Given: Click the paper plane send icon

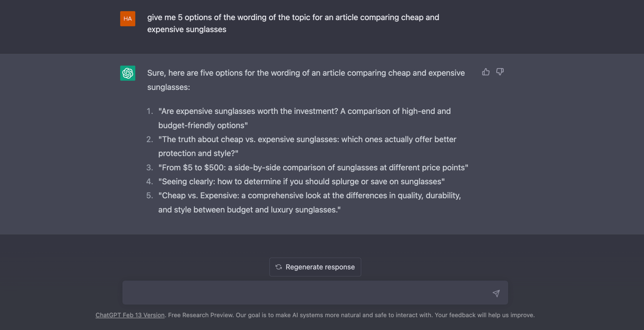Looking at the screenshot, I should tap(496, 293).
